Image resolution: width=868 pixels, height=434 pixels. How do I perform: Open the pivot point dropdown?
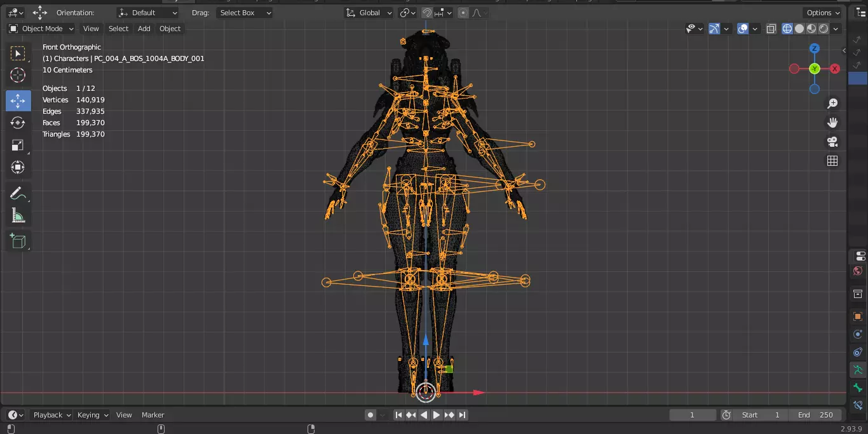point(407,13)
